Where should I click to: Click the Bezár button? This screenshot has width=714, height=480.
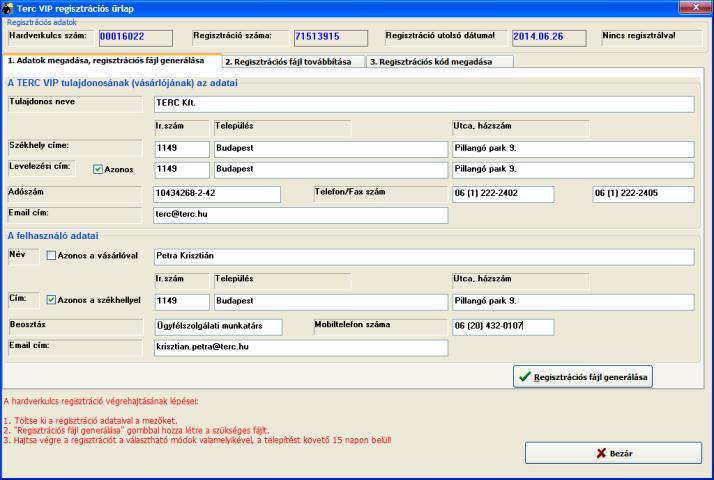tap(613, 453)
